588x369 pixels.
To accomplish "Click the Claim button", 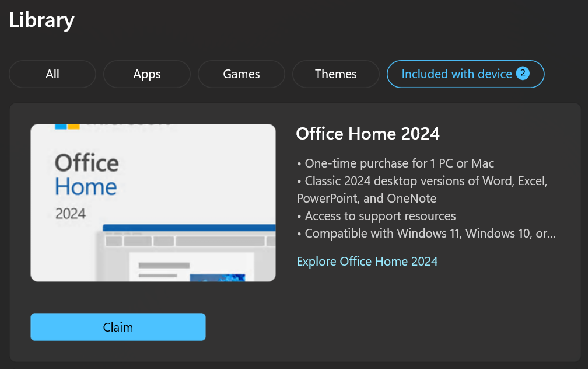I will tap(118, 327).
